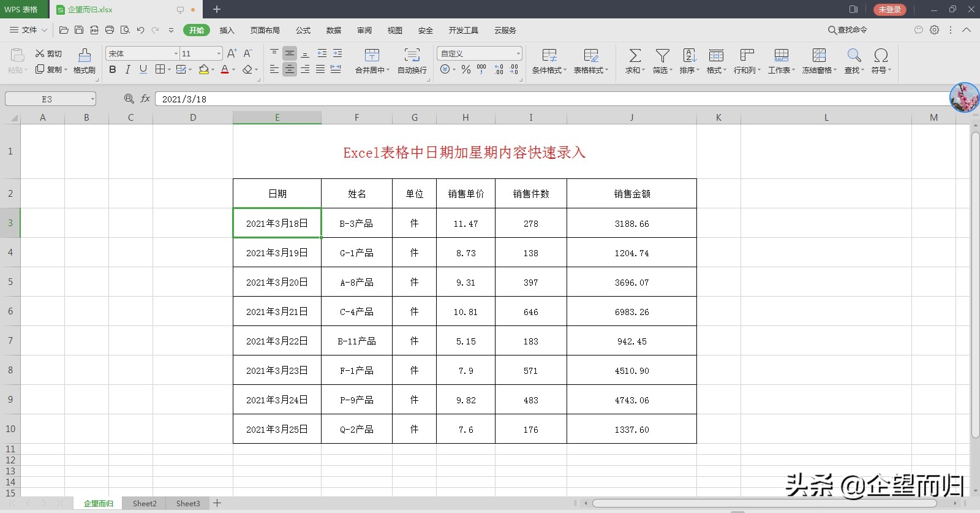Screen dimensions: 980x513
Task: Undo the last action
Action: click(x=140, y=30)
